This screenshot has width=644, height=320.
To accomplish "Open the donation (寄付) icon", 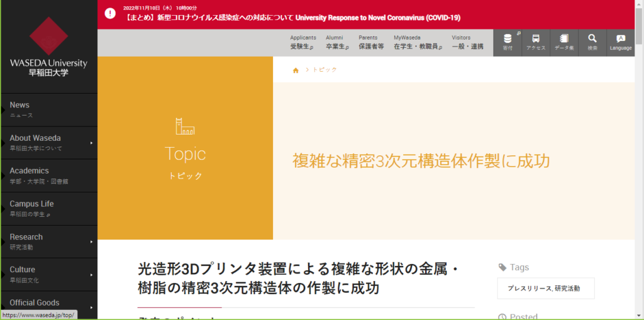I will (508, 42).
